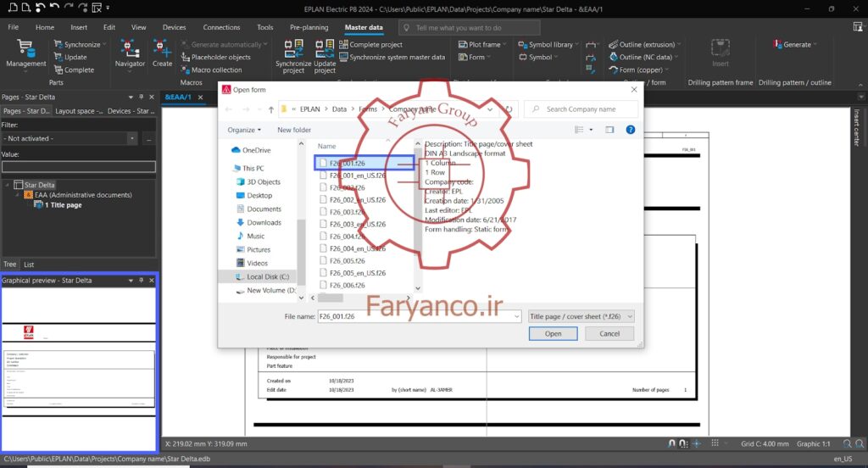Click Open in the Open form dialog
Screen dimensions: 868x468
(x=553, y=333)
